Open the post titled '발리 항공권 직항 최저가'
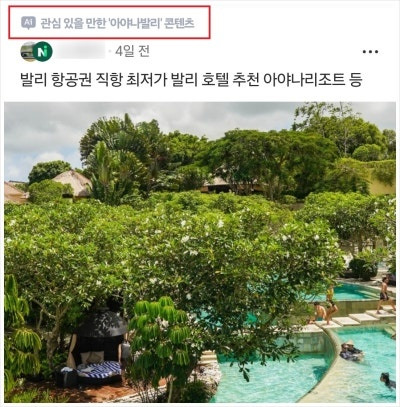Image resolution: width=400 pixels, height=407 pixels. [191, 81]
